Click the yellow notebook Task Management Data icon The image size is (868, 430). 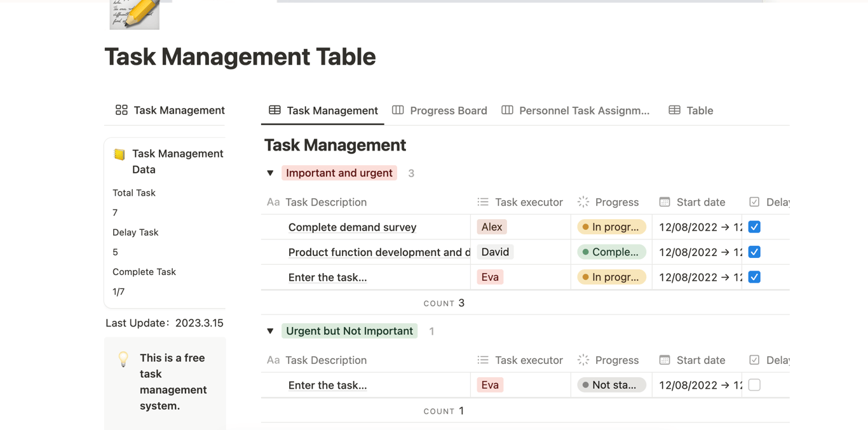point(119,154)
